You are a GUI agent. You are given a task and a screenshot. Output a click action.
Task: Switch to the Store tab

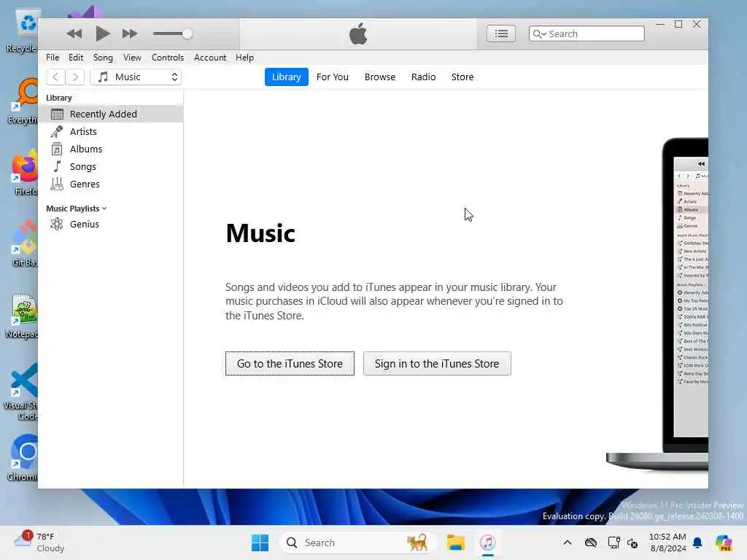click(x=462, y=77)
